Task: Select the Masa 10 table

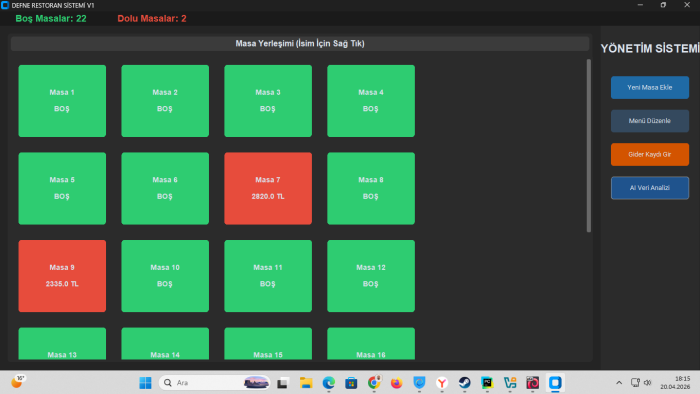Action: click(165, 276)
